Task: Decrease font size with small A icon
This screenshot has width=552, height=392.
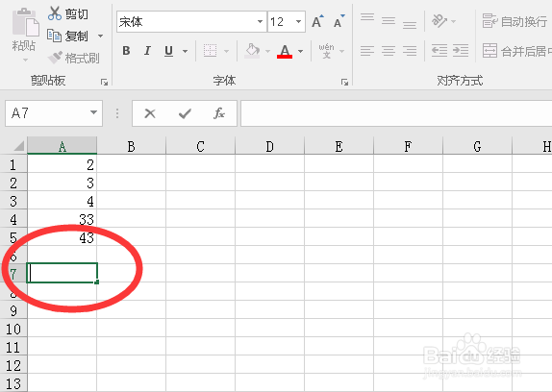Action: (339, 22)
